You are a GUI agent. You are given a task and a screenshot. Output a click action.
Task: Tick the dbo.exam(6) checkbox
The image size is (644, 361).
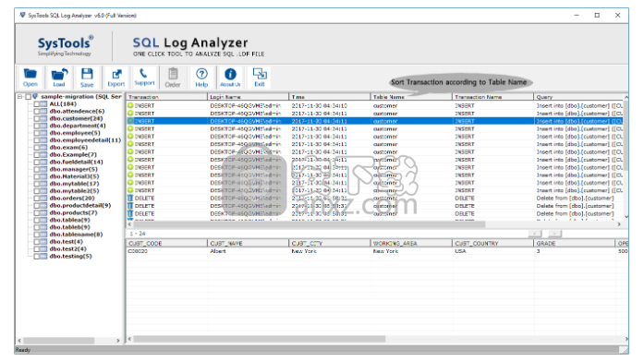click(37, 148)
